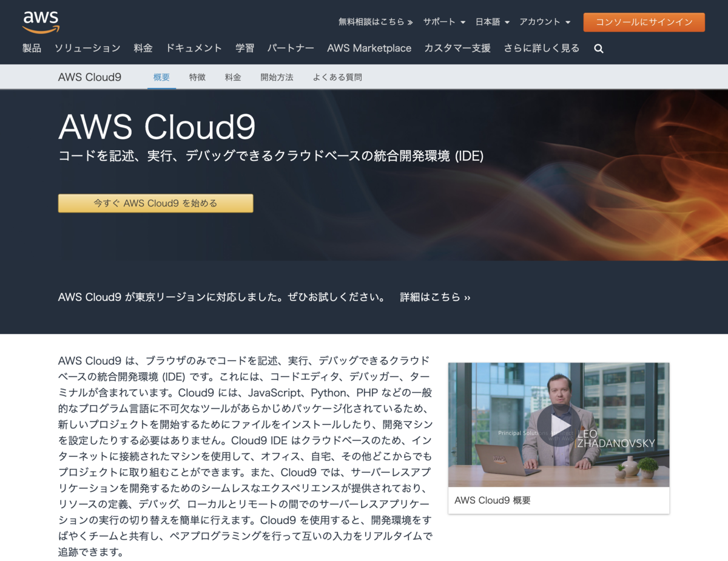Click コンソールにサインイン
Image resolution: width=728 pixels, height=561 pixels.
[644, 22]
